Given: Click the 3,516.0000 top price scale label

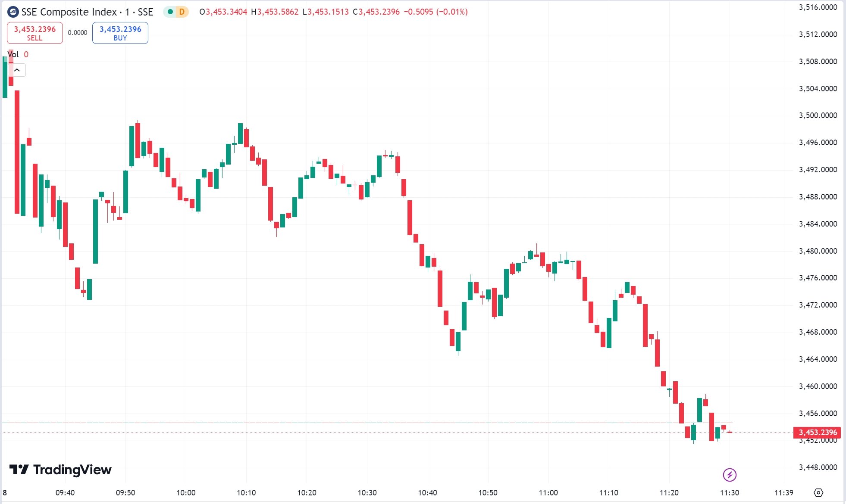Looking at the screenshot, I should 818,7.
